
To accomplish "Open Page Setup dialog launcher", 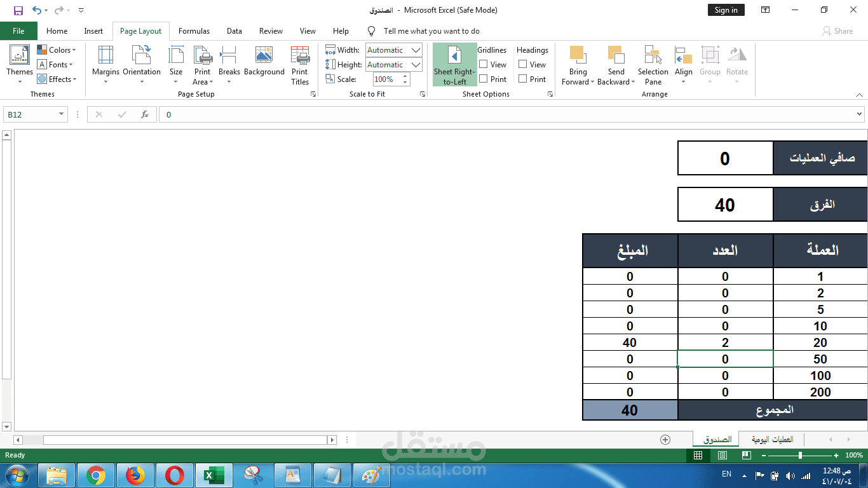I will 313,94.
